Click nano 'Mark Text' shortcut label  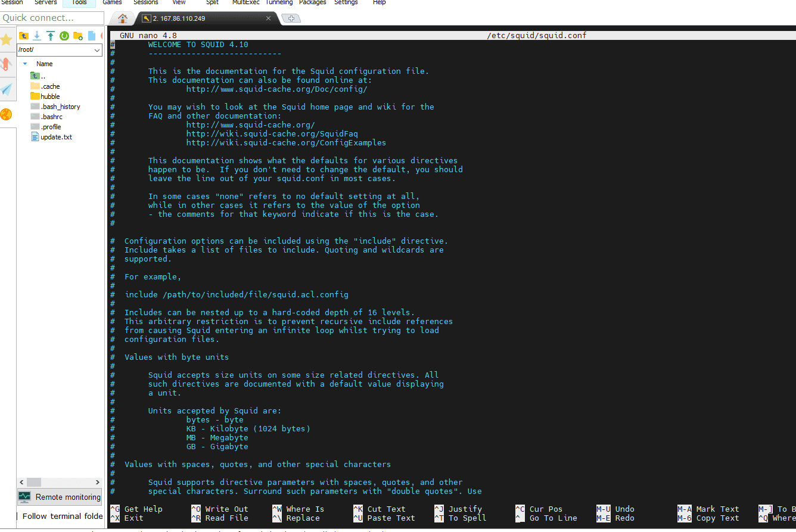click(717, 509)
